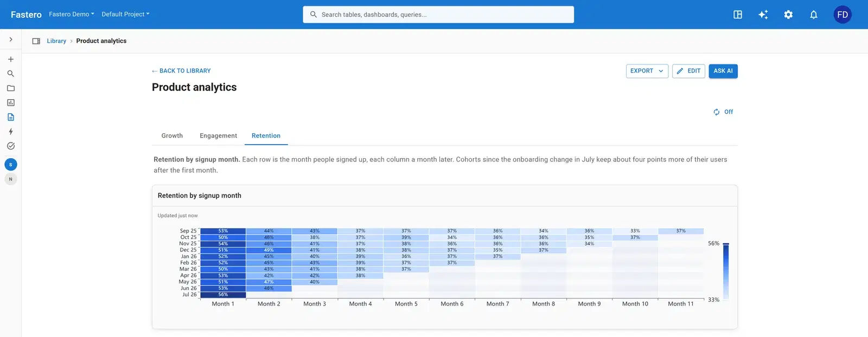Focus the search tables, dashboards, queries field
The width and height of the screenshot is (868, 337).
tap(438, 15)
